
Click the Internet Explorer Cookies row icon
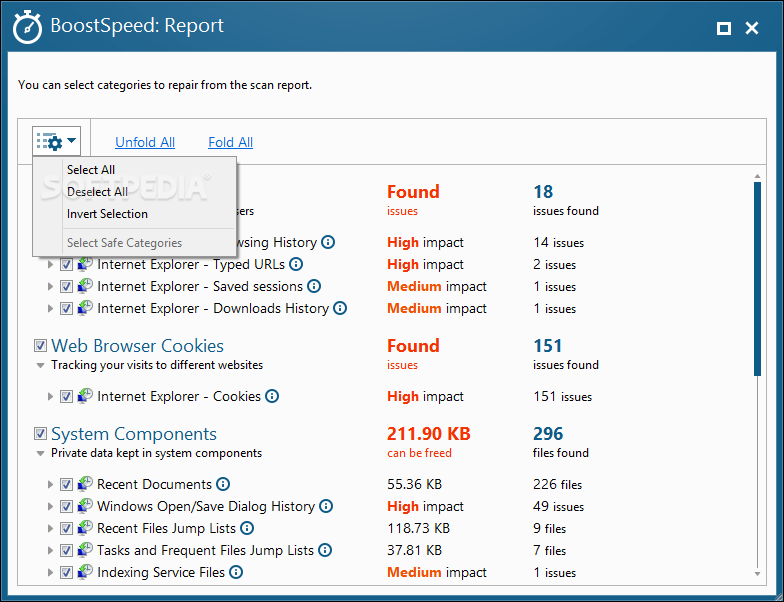85,396
